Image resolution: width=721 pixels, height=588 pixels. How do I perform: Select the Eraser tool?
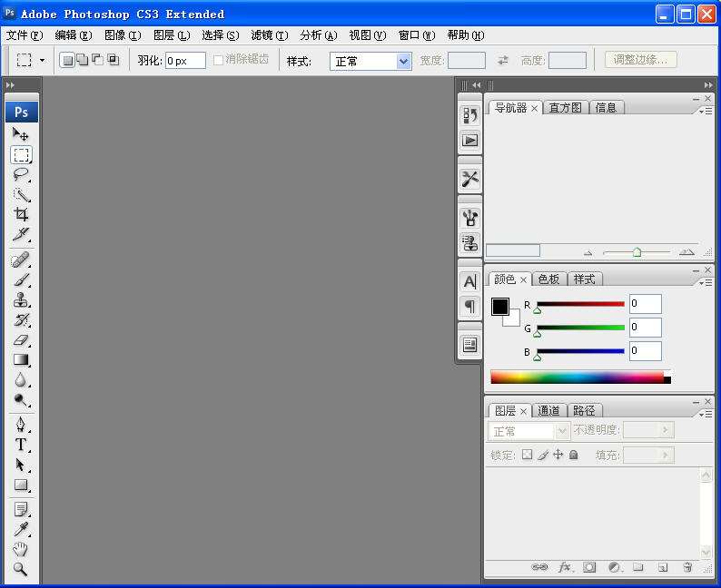coord(21,340)
